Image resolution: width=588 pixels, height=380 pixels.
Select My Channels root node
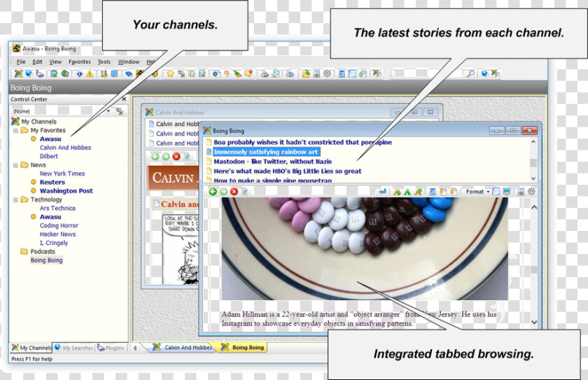pyautogui.click(x=38, y=122)
